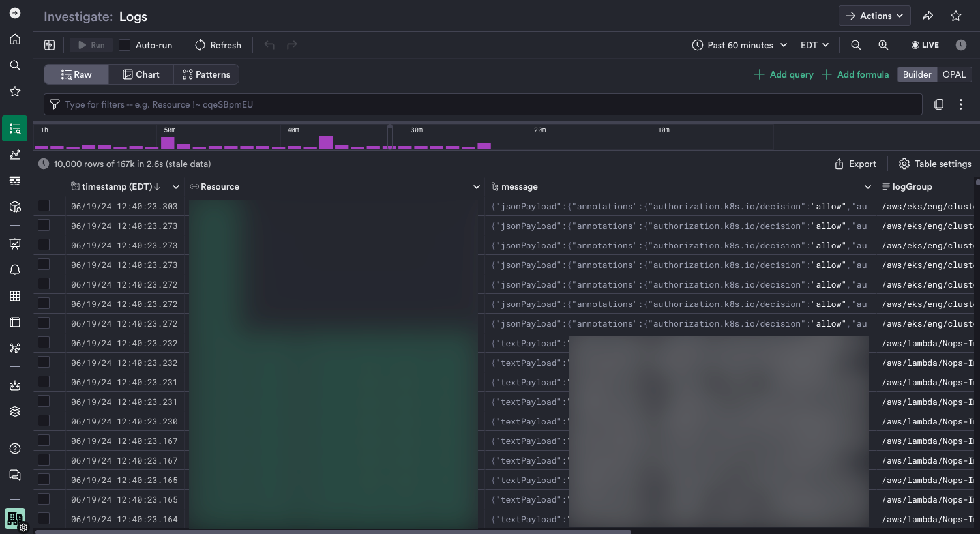Open the workspace settings building icon

(x=15, y=519)
